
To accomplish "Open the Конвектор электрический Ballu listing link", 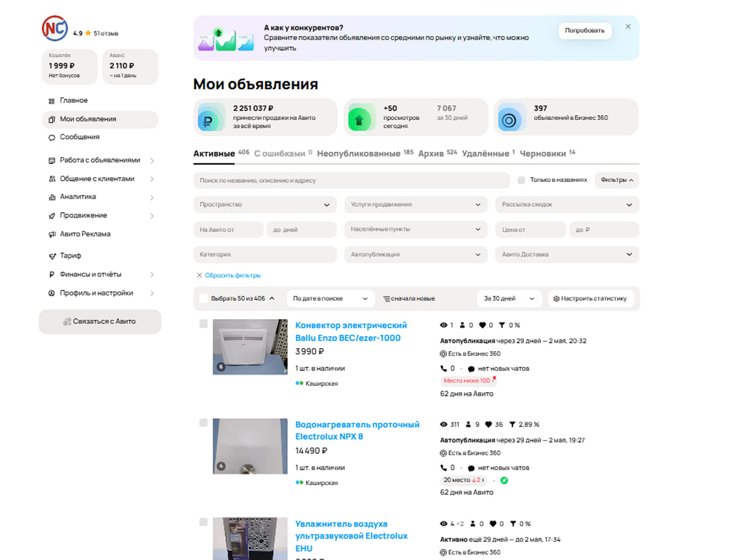I will pos(351,332).
